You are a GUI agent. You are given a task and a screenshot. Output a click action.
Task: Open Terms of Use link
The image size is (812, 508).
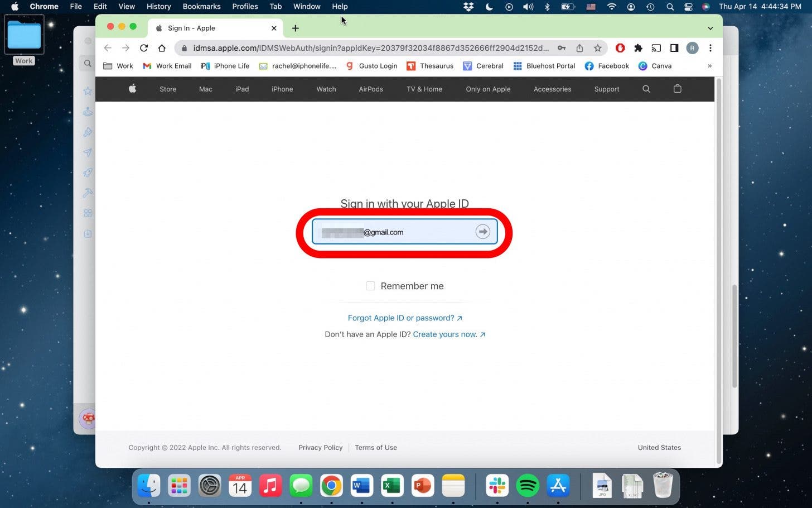[x=376, y=448]
